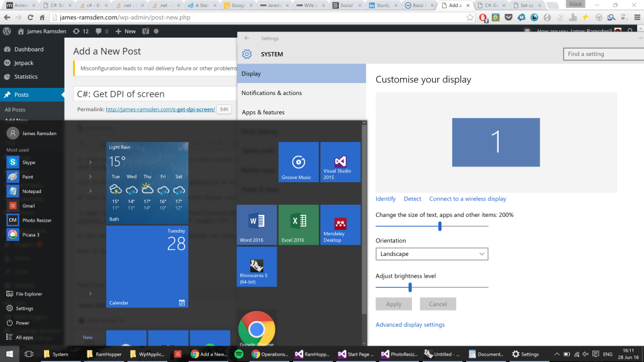The image size is (644, 362).
Task: Click the Apply button in Display settings
Action: pyautogui.click(x=394, y=304)
